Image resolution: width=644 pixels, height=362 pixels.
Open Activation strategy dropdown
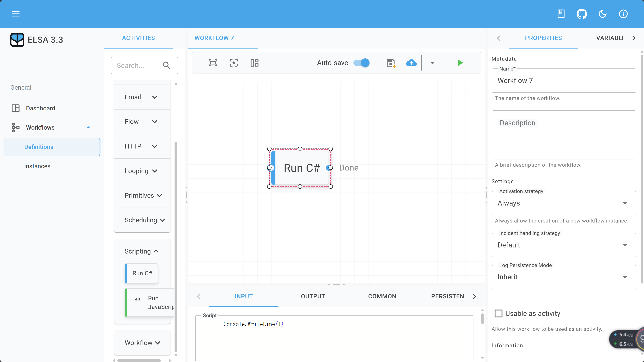point(563,203)
